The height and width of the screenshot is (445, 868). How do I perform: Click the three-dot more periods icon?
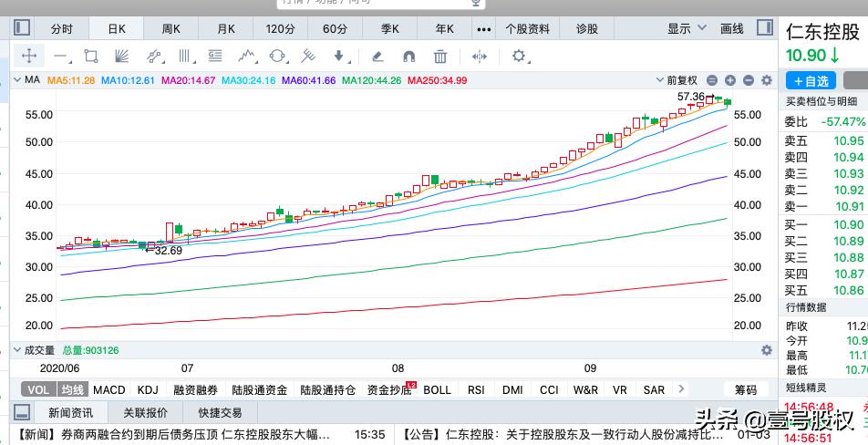484,29
